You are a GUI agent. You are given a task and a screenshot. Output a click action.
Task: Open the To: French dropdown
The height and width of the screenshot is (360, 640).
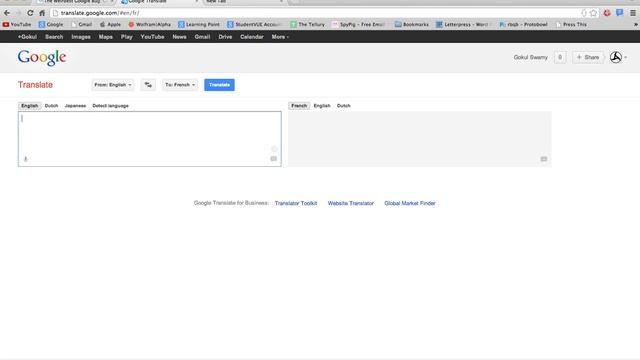(180, 85)
